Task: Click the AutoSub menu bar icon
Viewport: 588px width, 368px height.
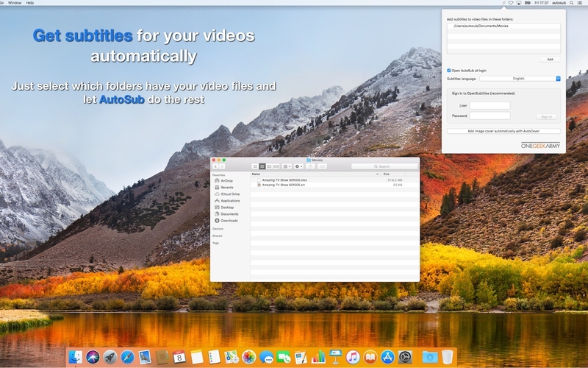Action: 503,3
